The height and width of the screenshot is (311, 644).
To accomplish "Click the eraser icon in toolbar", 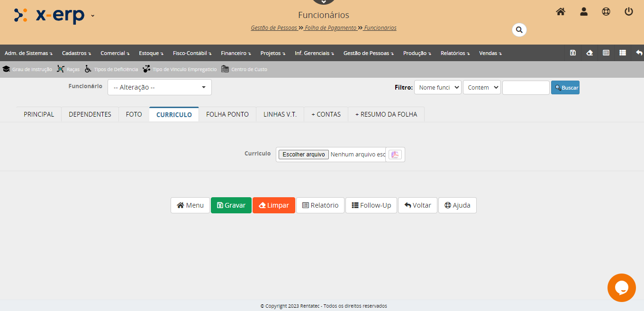I will tap(590, 53).
